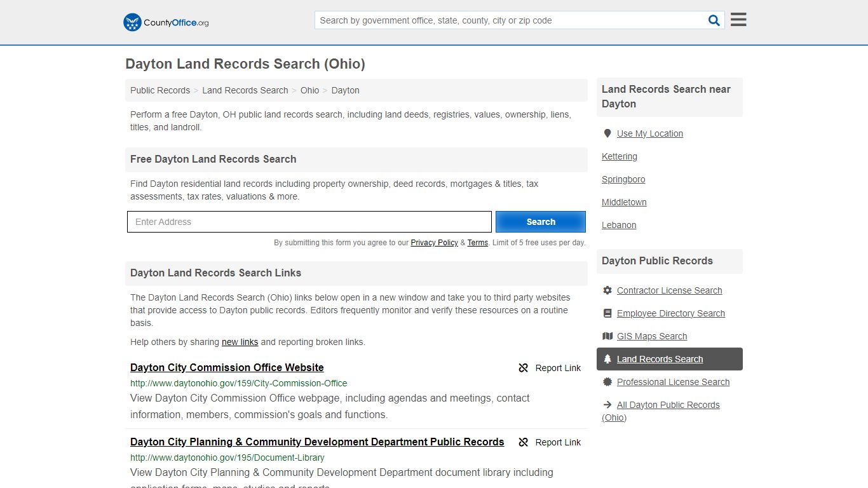Follow the new links hyperlink
This screenshot has width=868, height=488.
click(x=240, y=342)
